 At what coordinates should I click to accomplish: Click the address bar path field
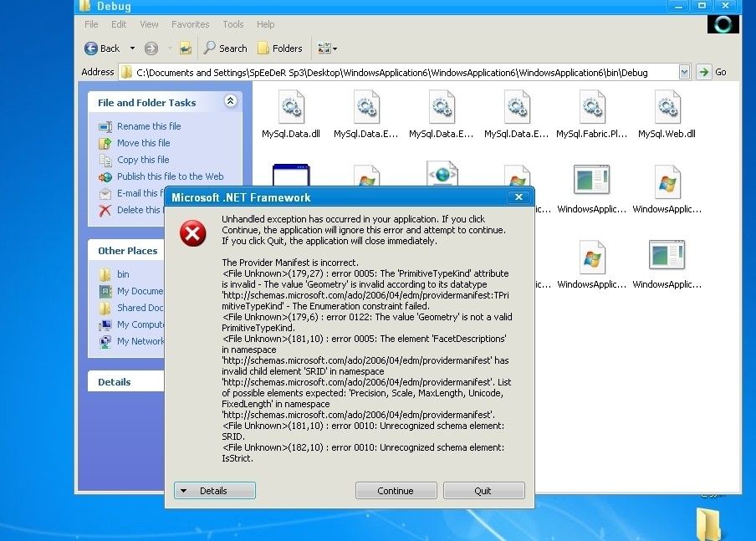click(401, 73)
